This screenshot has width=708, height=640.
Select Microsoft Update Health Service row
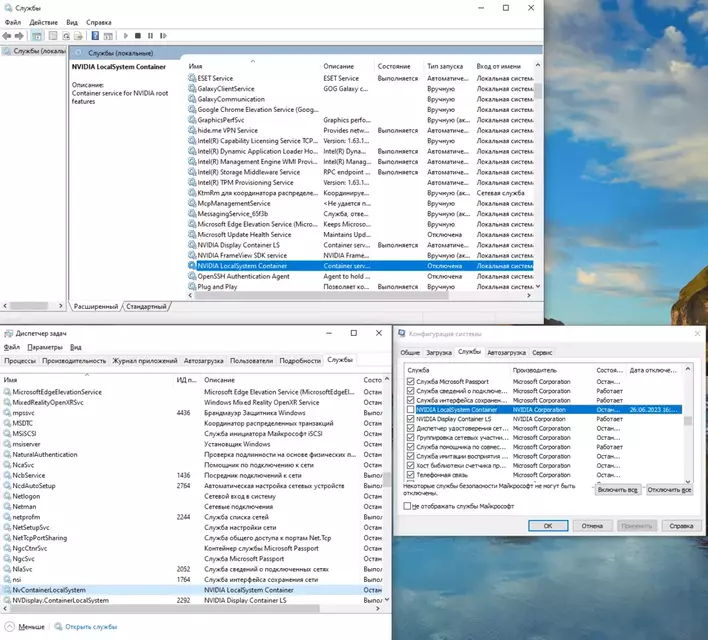coord(360,234)
